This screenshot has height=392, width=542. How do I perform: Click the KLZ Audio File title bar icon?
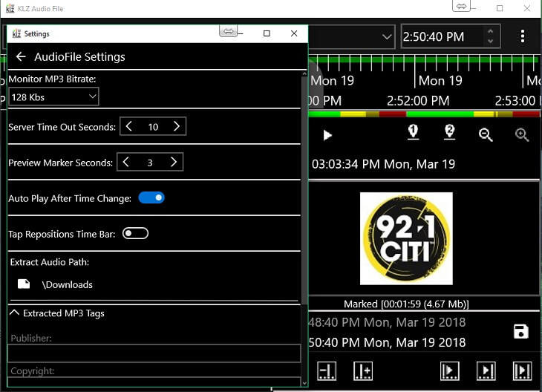(x=10, y=8)
